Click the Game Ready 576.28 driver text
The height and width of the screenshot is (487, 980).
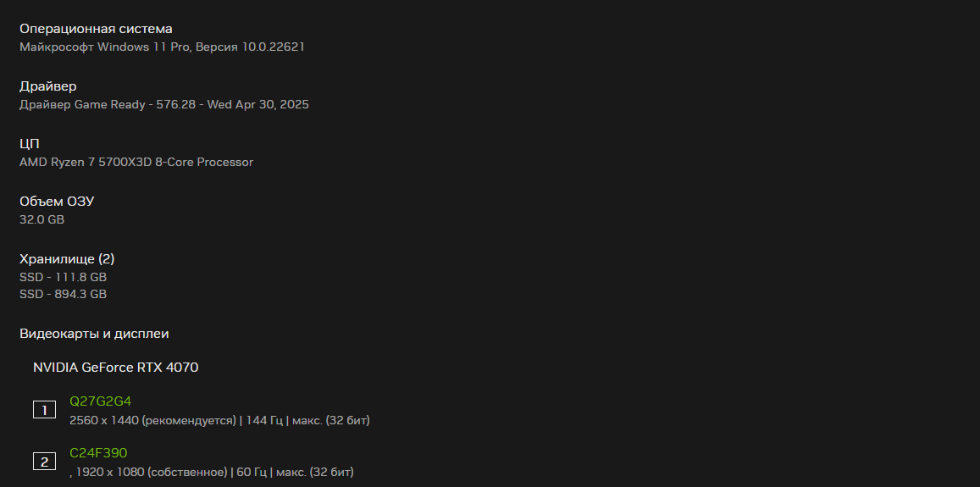[164, 104]
